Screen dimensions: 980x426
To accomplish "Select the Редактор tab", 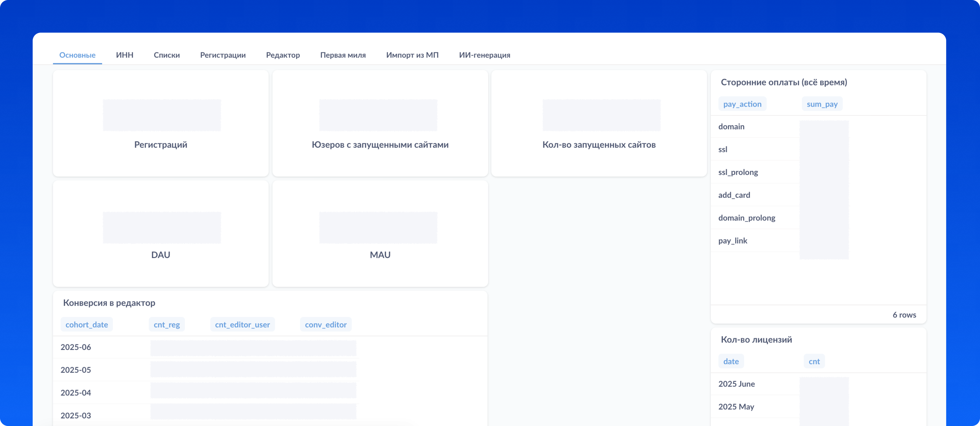I will coord(283,55).
